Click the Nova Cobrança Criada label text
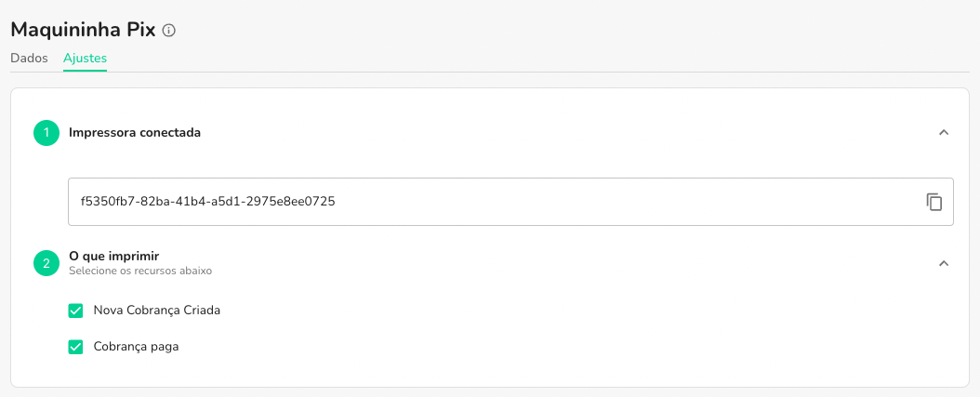The height and width of the screenshot is (397, 980). 157,311
